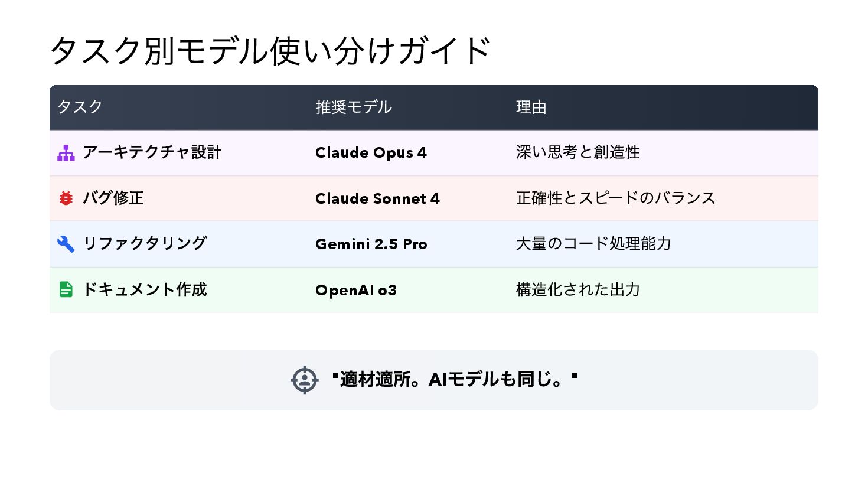Click the blue wrench refactoring icon

66,244
